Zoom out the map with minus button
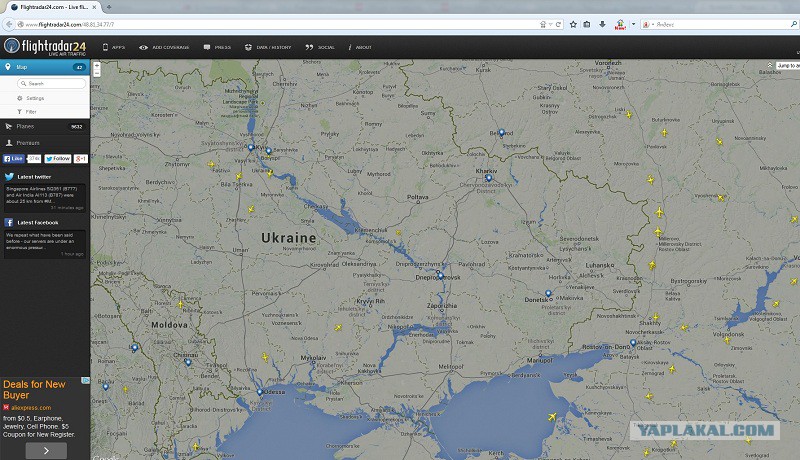 pos(96,73)
